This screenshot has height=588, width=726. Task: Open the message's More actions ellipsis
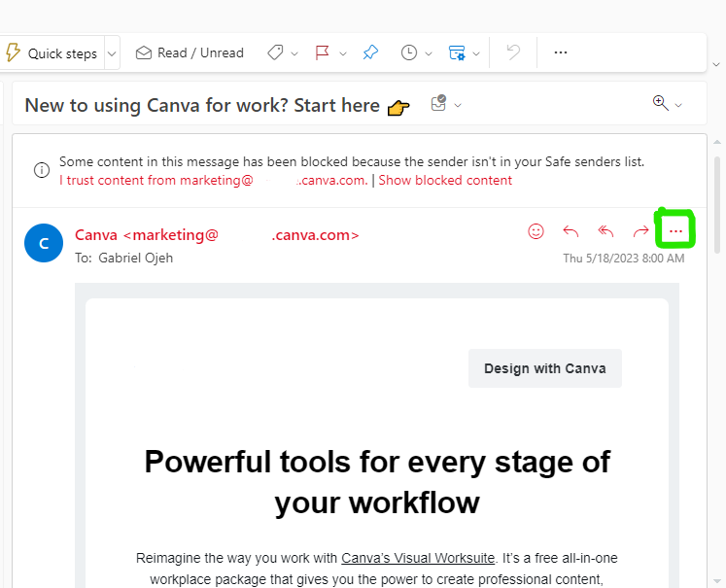pyautogui.click(x=676, y=231)
